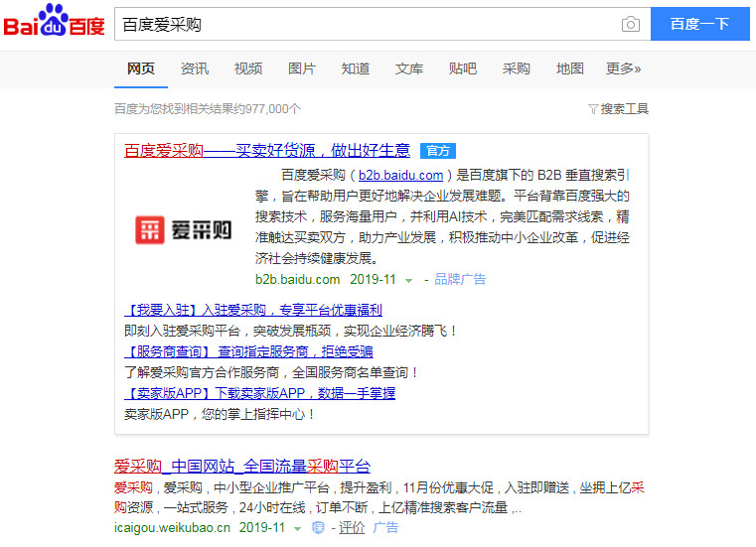Click the 爱采购 brand logo thumbnail
Image resolution: width=756 pixels, height=547 pixels.
[183, 230]
